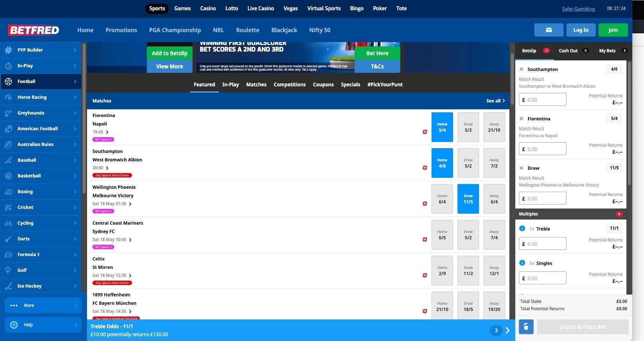
Task: Click the Football ball icon in sidebar
Action: point(8,82)
